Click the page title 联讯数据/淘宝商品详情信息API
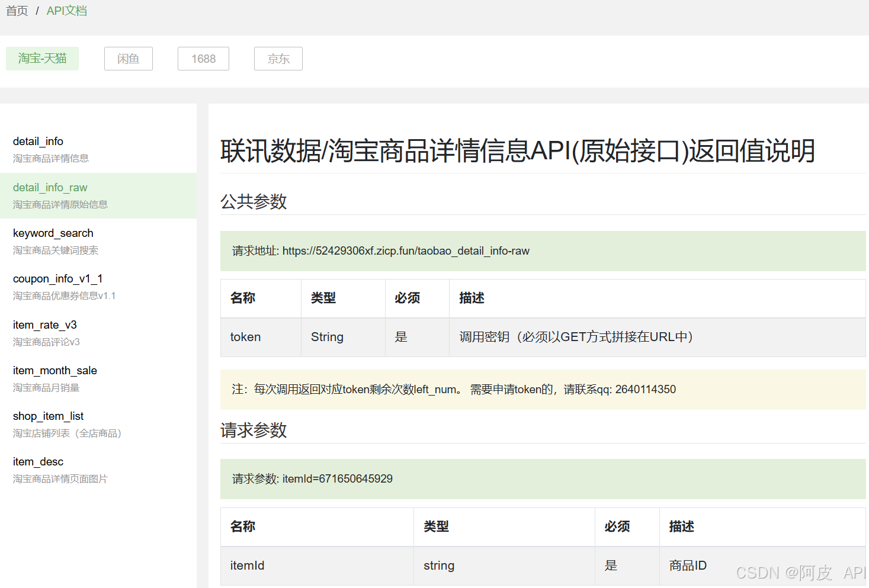869x588 pixels. point(518,150)
